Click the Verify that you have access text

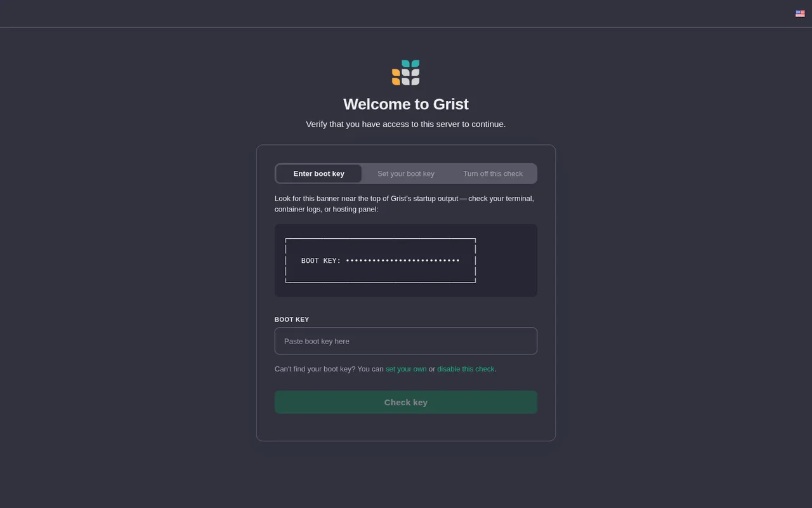[406, 124]
